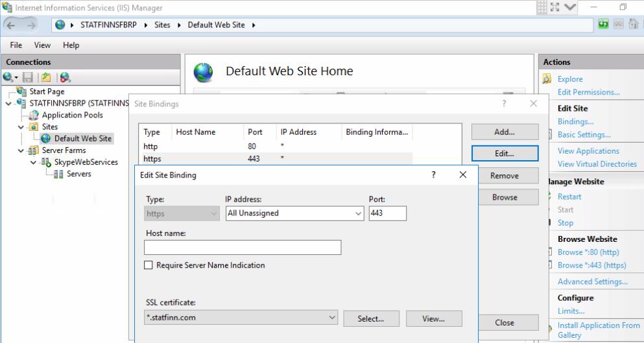Click Sites in the address breadcrumb

[162, 25]
